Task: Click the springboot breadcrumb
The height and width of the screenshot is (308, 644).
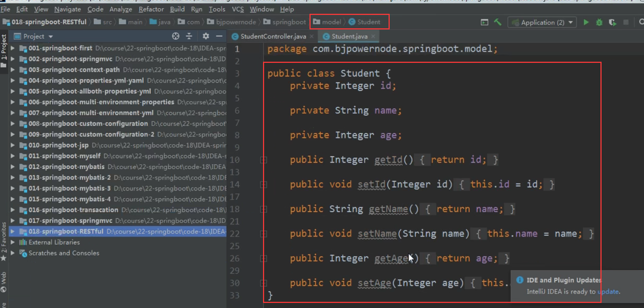Action: tap(285, 22)
